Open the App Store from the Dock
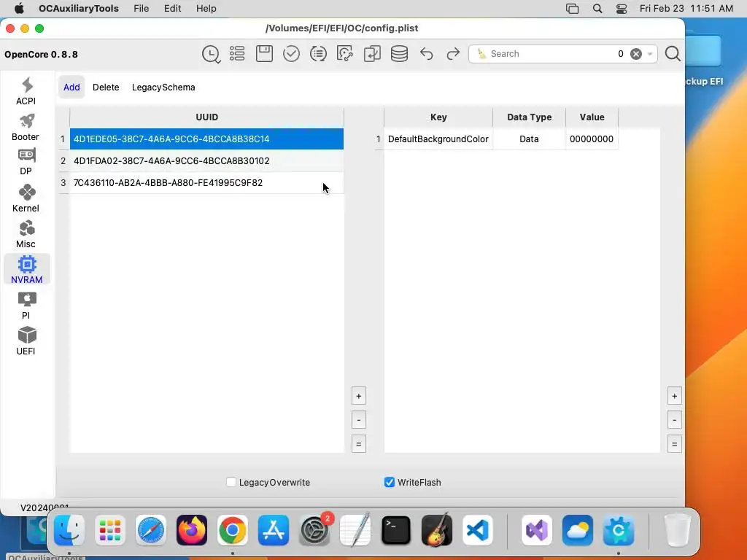The width and height of the screenshot is (747, 560). pos(274,530)
